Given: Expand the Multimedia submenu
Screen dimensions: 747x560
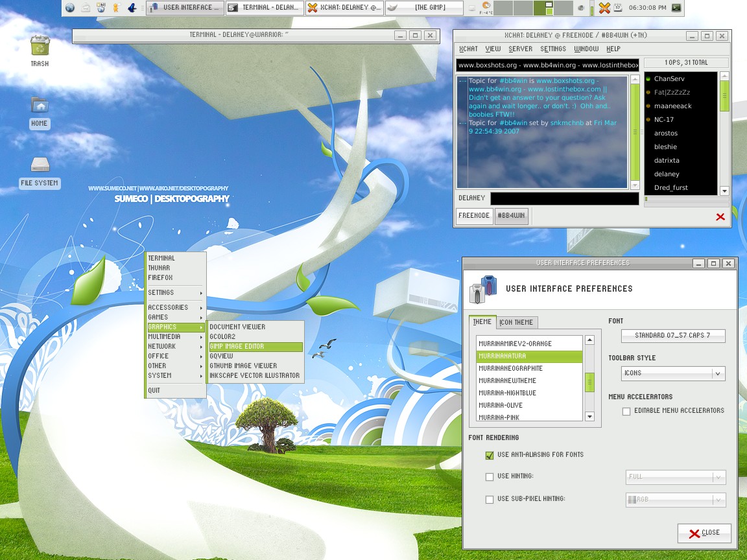Looking at the screenshot, I should [x=175, y=336].
